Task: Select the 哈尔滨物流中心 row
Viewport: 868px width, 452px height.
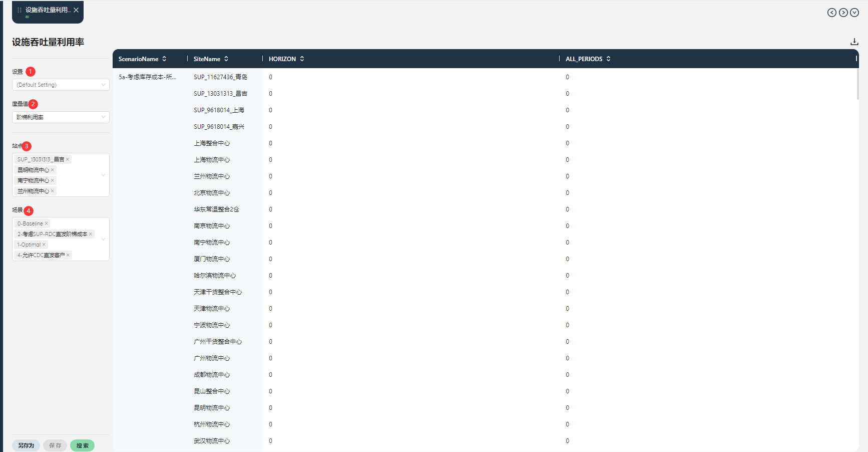Action: click(x=486, y=276)
